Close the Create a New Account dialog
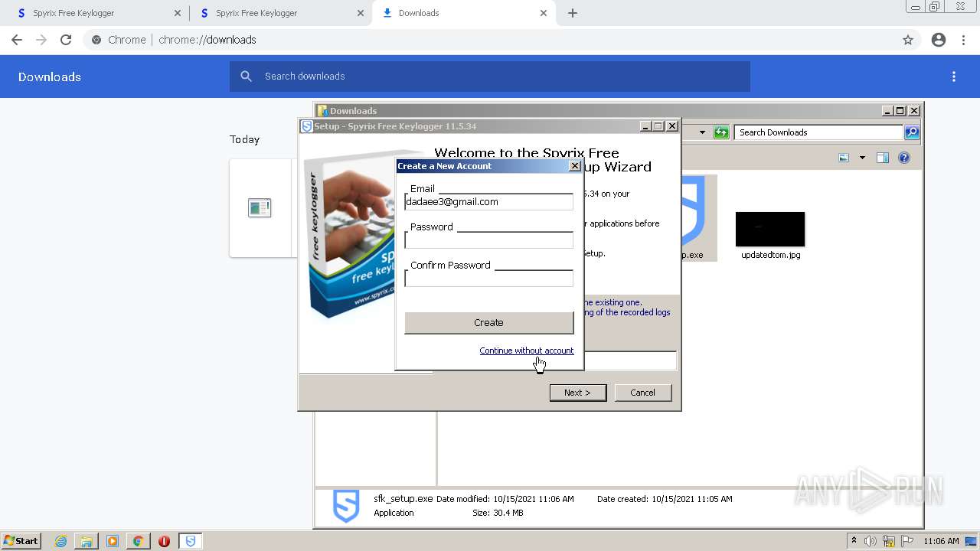 point(575,166)
